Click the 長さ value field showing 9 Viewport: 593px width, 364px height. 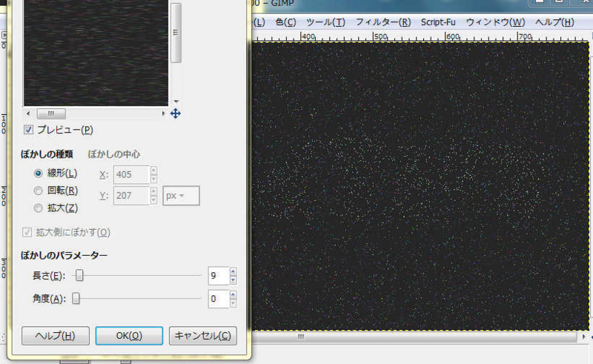click(x=218, y=276)
